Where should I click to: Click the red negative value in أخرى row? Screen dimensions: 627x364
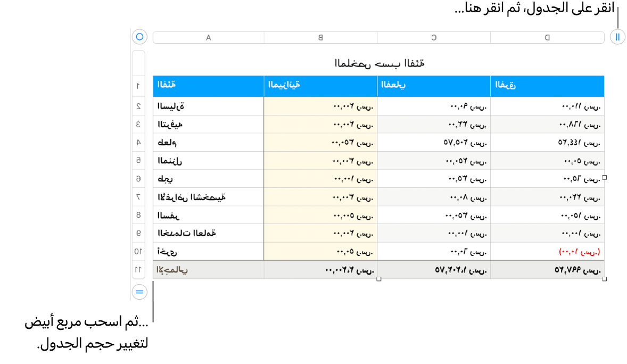[579, 252]
